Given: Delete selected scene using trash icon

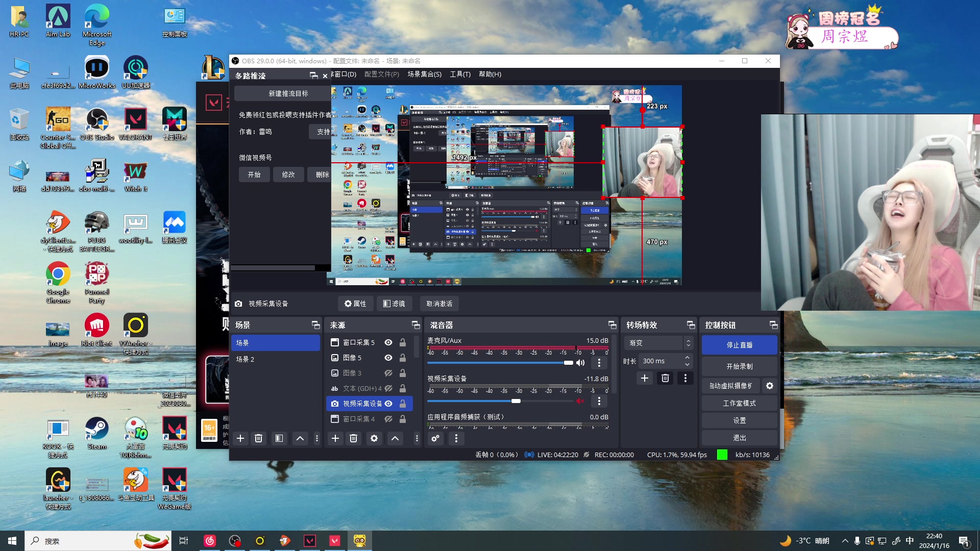Looking at the screenshot, I should coord(259,438).
